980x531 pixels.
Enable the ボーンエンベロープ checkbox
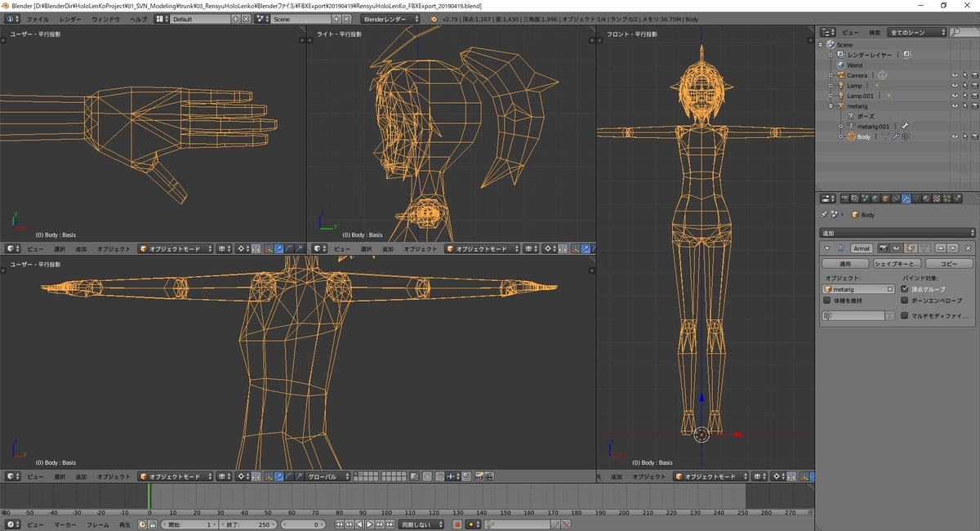pos(904,301)
